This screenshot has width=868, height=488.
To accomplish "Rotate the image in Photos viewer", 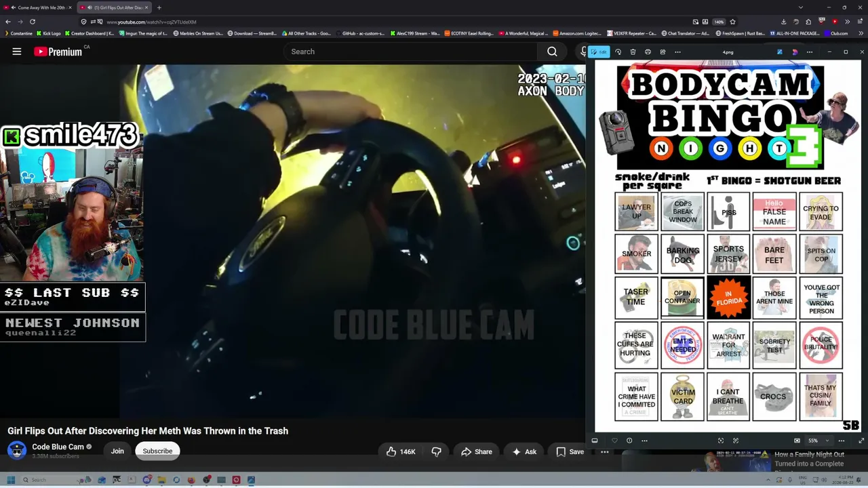I will click(618, 52).
